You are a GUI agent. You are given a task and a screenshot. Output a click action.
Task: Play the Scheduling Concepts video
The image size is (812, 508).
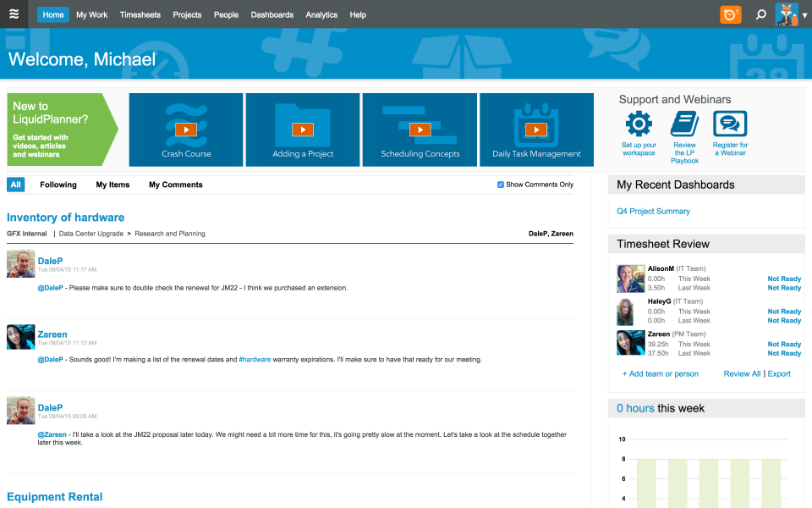tap(420, 130)
